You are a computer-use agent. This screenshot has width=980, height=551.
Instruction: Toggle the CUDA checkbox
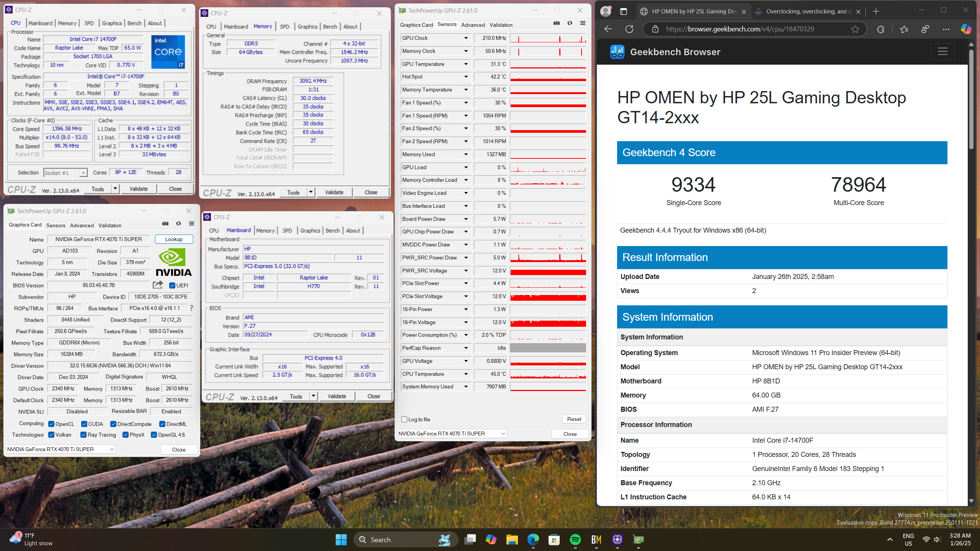point(84,424)
